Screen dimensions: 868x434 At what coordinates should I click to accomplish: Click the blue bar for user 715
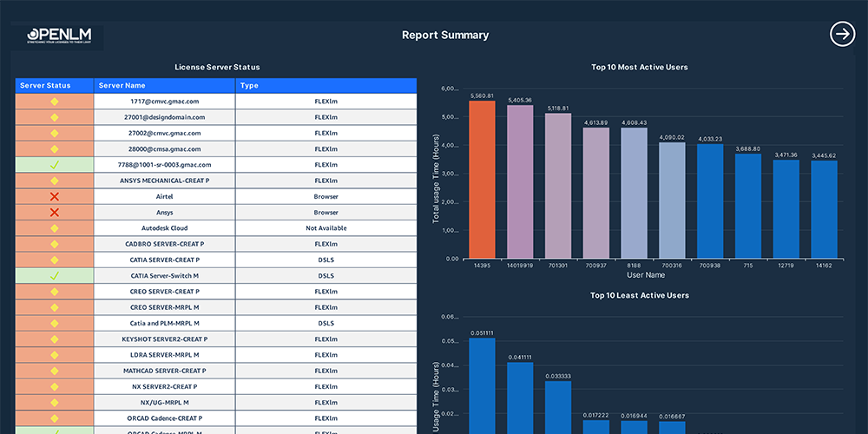pos(748,206)
